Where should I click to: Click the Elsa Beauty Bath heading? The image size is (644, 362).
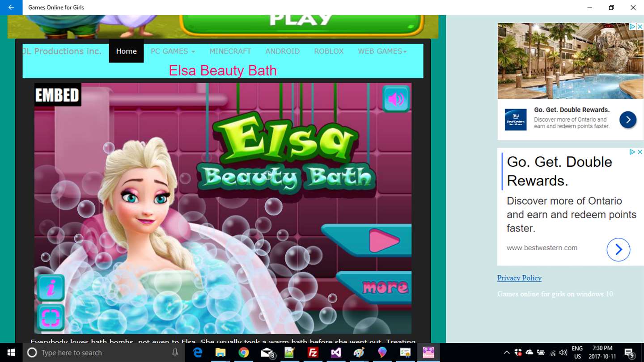pyautogui.click(x=223, y=71)
